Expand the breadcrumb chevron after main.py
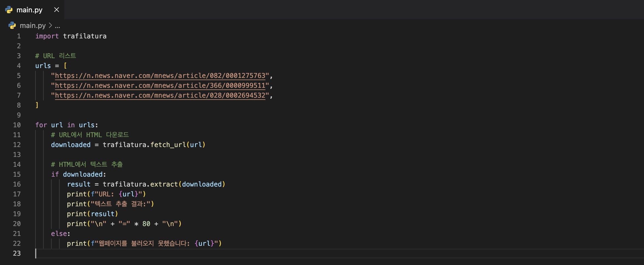Screen dimensions: 644x265 50,26
